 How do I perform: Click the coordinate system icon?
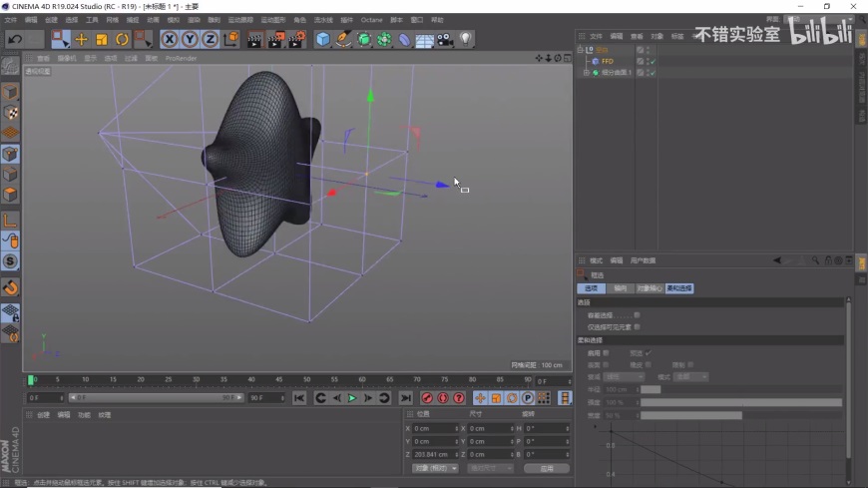[230, 39]
